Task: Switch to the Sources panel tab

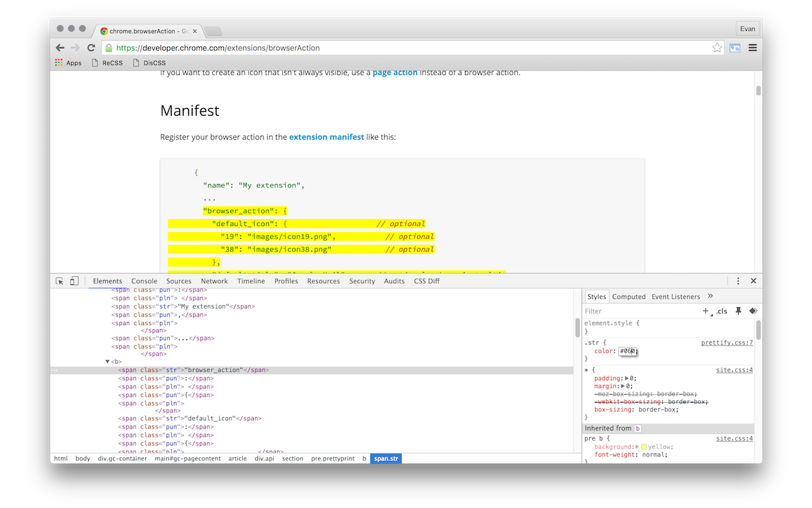Action: 179,281
